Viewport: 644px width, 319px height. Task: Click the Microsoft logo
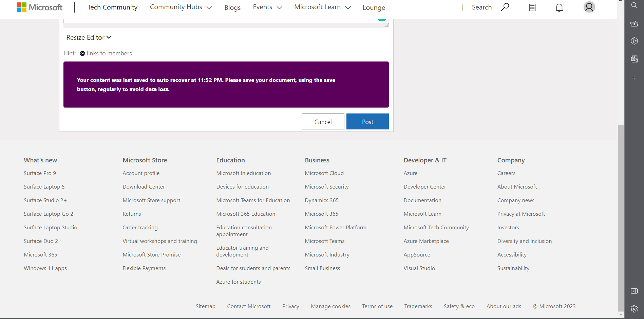point(39,7)
